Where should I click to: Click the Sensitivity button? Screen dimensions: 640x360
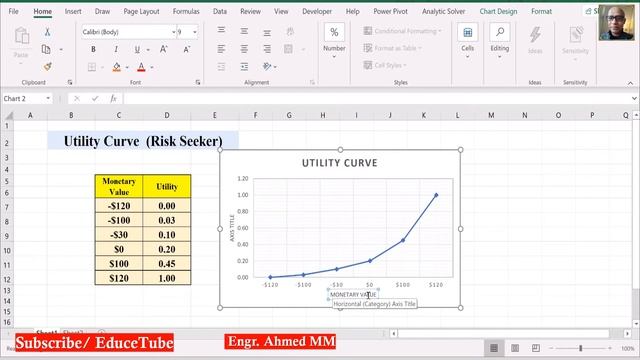576,42
